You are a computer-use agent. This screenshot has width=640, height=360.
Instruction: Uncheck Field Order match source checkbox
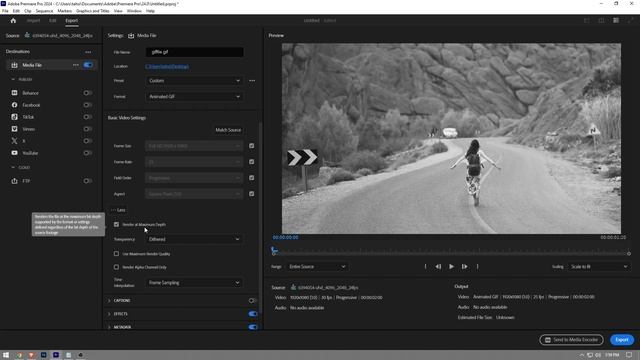[x=251, y=178]
